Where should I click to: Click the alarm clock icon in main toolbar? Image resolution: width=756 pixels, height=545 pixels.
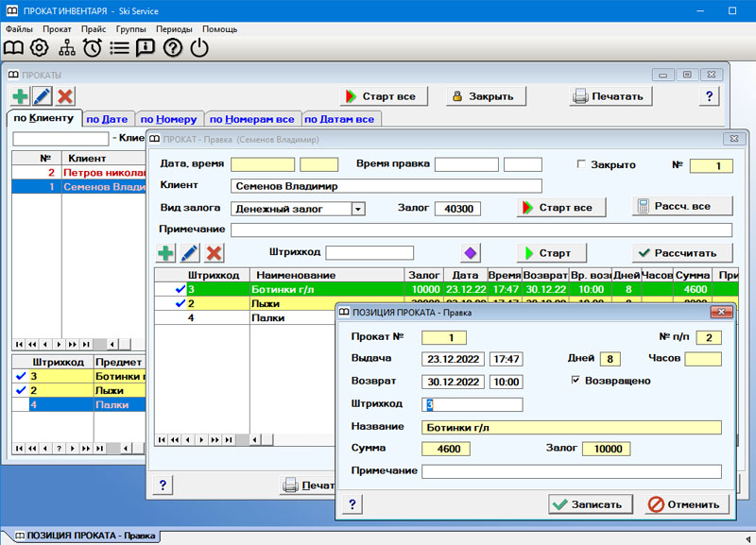point(93,48)
